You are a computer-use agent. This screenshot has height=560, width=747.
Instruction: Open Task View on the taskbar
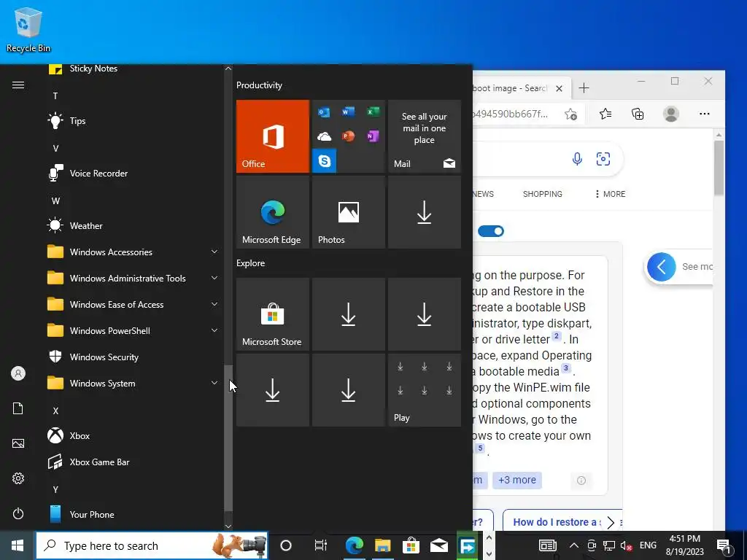[x=321, y=545]
